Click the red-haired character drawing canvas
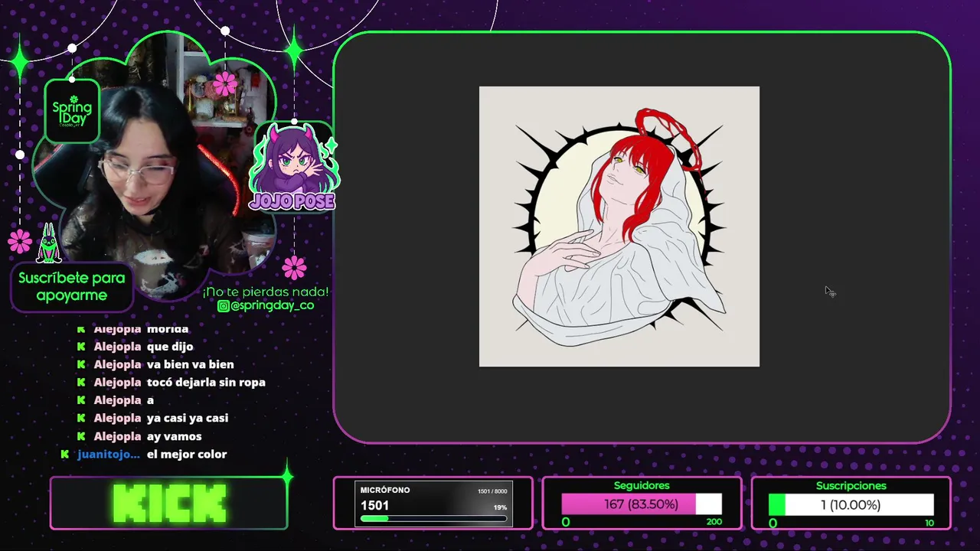This screenshot has height=551, width=980. coord(619,227)
